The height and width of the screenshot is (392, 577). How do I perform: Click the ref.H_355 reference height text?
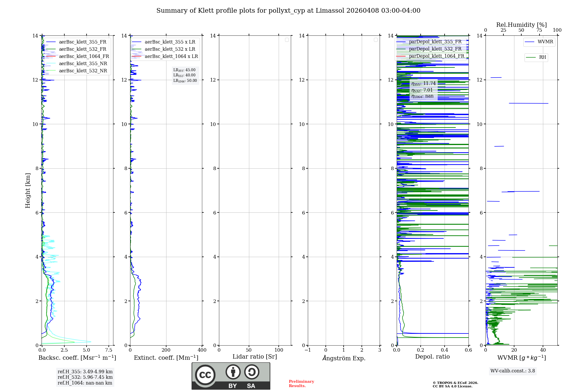click(x=85, y=372)
